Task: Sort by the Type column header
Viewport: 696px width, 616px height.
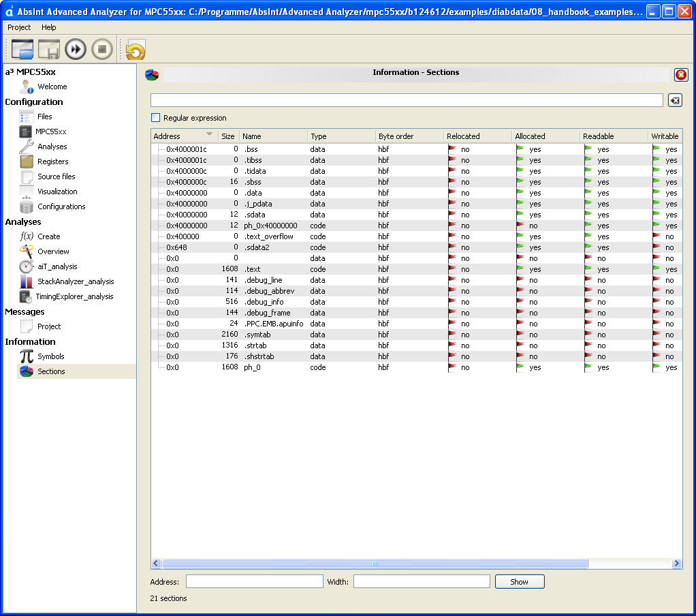Action: coord(341,136)
